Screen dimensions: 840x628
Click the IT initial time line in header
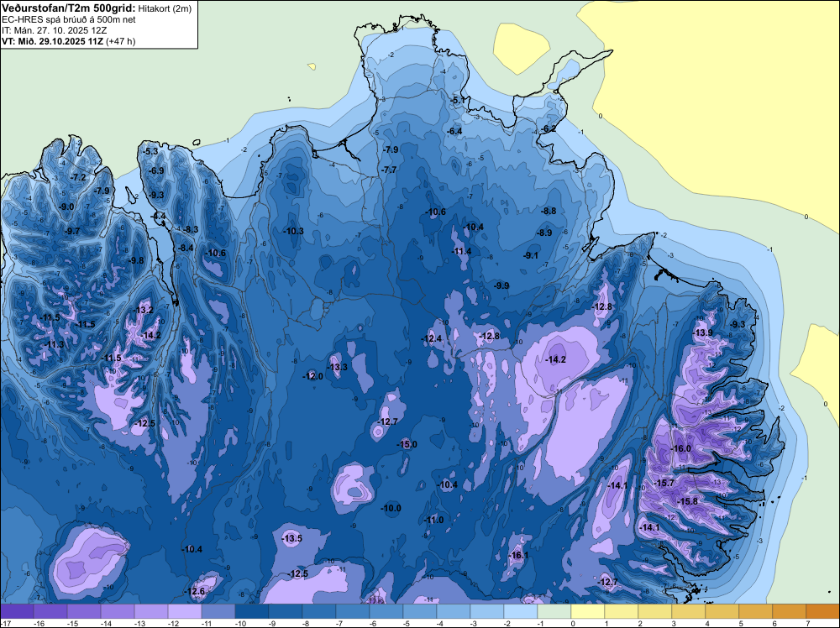pyautogui.click(x=55, y=29)
